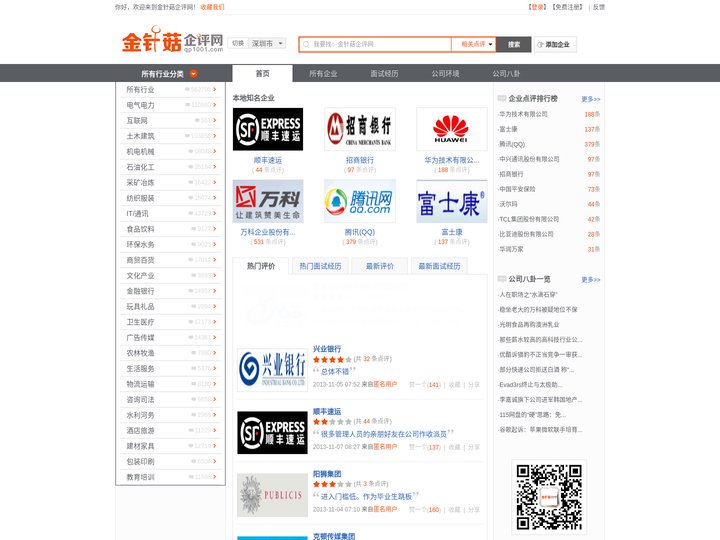
Task: Click the 搜索 search button
Action: [x=514, y=45]
